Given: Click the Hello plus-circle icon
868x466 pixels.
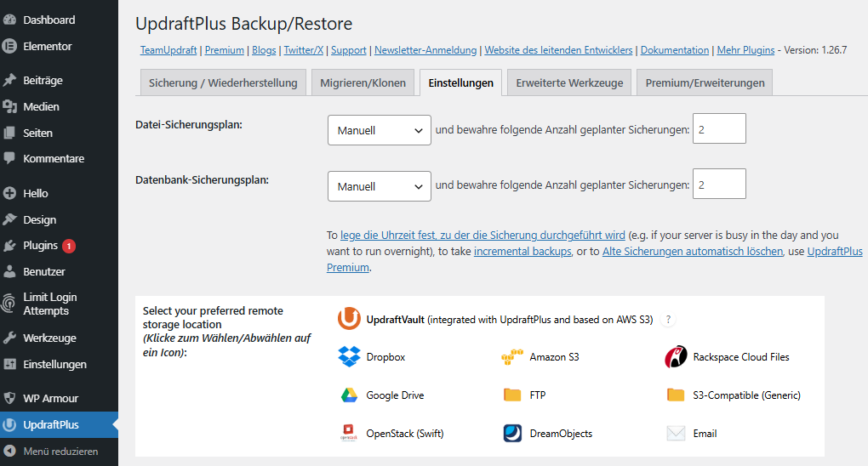Looking at the screenshot, I should click(9, 193).
